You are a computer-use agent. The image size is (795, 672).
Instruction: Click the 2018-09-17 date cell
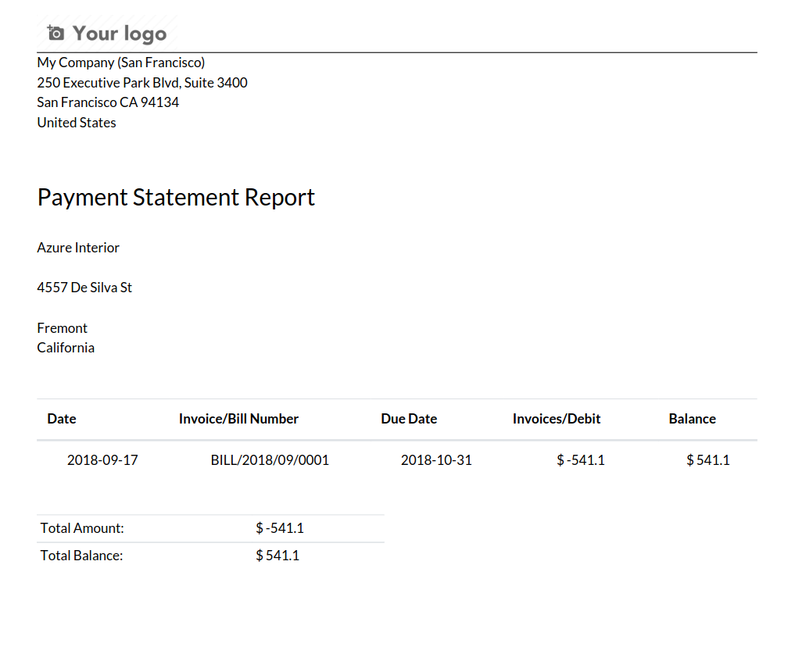pyautogui.click(x=102, y=460)
